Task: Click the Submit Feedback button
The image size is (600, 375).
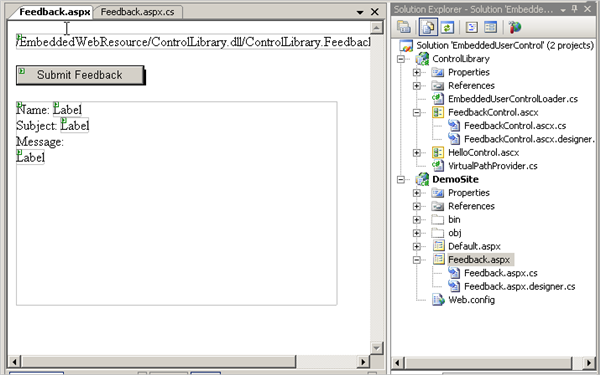Action: (80, 75)
